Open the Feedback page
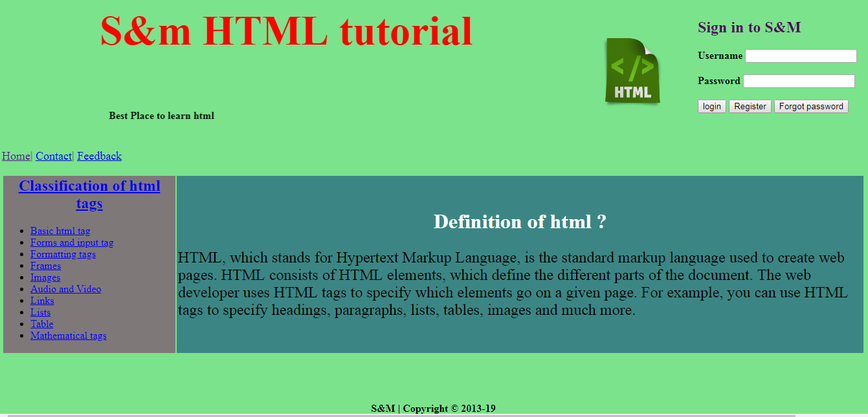The width and height of the screenshot is (868, 417). pos(98,156)
